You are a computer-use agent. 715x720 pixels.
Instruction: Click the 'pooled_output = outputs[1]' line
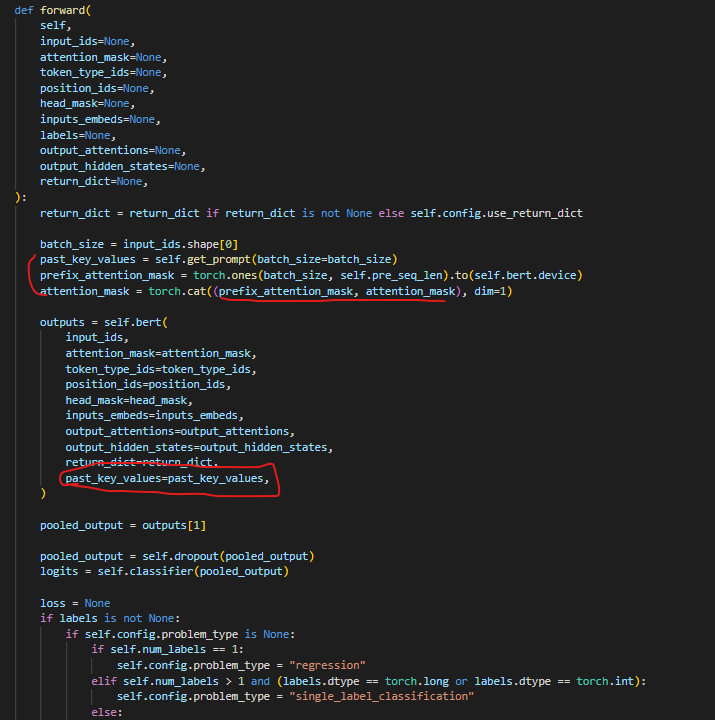[x=123, y=525]
